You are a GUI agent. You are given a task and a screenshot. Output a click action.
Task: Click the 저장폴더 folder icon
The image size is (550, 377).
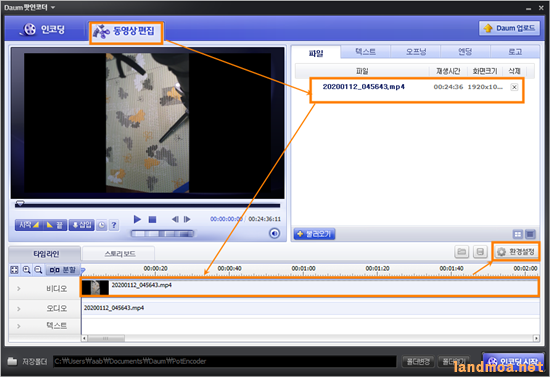[x=12, y=361]
